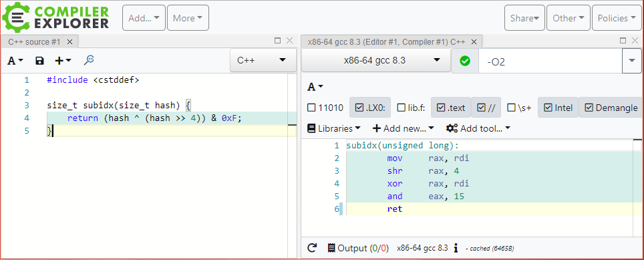Open the C++ language dropdown
This screenshot has width=644, height=260.
point(263,60)
